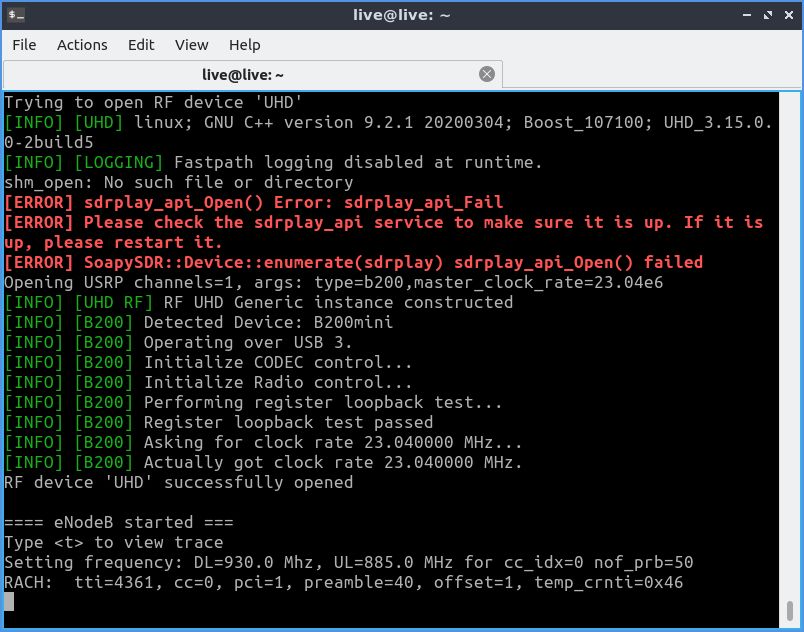
Task: Click the 'Setting frequency: DL=930.0 Mhz' line
Action: pyautogui.click(x=348, y=562)
